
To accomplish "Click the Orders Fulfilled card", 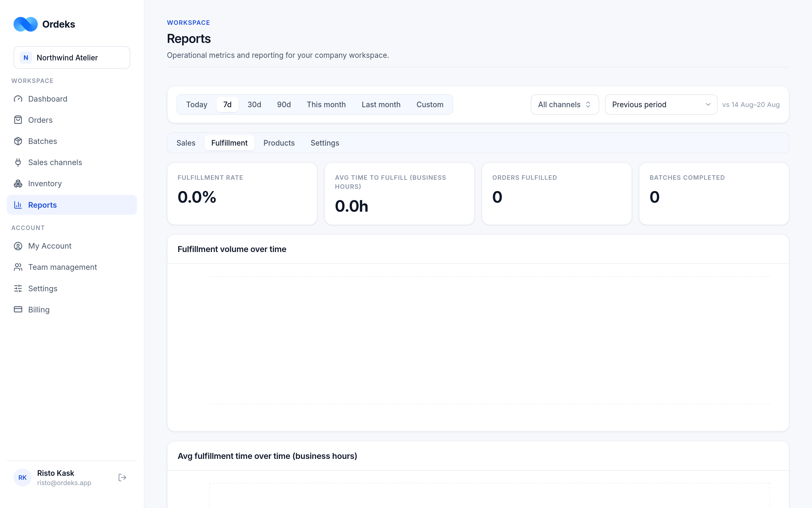I will click(557, 194).
